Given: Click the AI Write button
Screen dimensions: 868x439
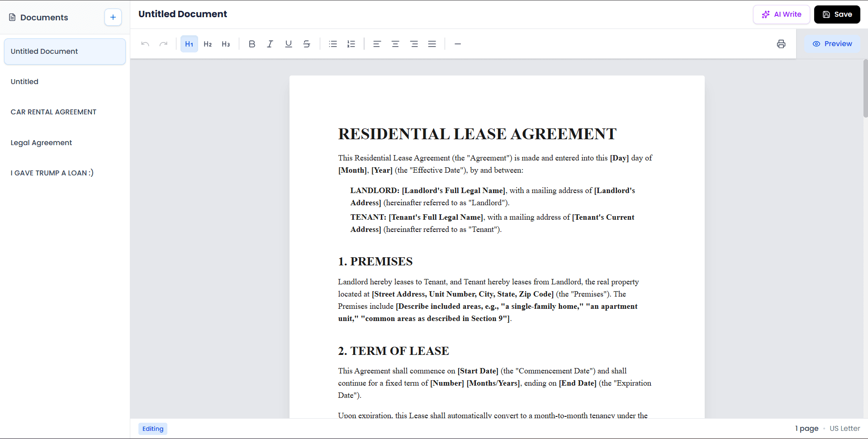Looking at the screenshot, I should click(781, 14).
